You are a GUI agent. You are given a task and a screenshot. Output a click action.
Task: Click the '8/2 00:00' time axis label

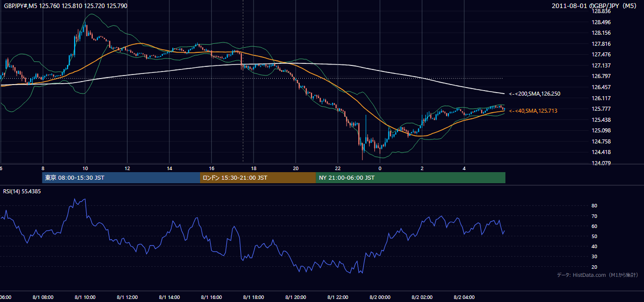(380, 297)
